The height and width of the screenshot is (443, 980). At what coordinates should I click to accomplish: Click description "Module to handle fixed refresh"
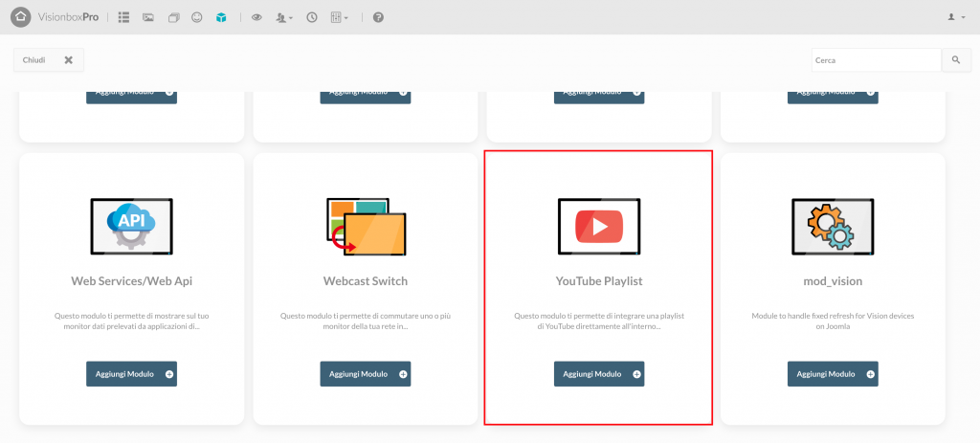[833, 321]
